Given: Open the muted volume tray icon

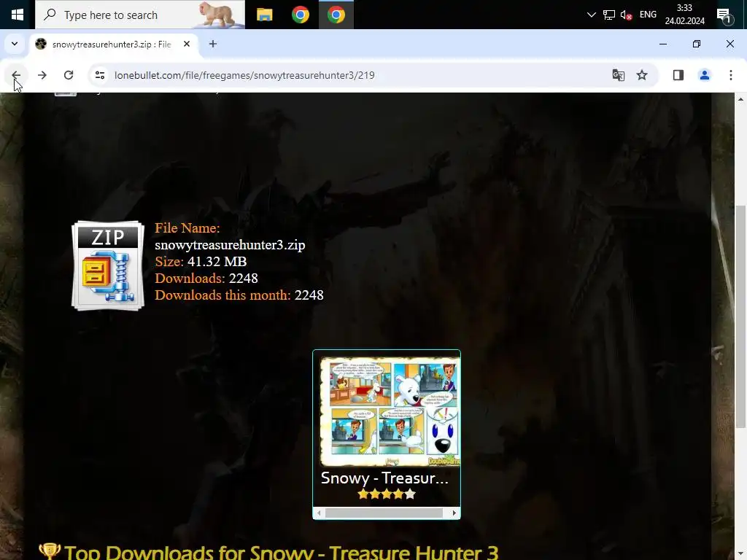Looking at the screenshot, I should tap(627, 15).
